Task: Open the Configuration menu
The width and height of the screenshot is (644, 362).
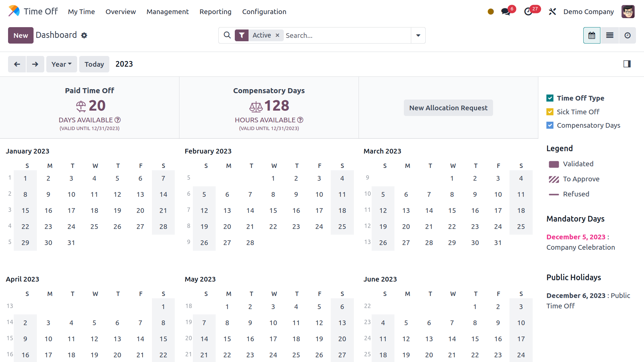Action: [x=264, y=11]
